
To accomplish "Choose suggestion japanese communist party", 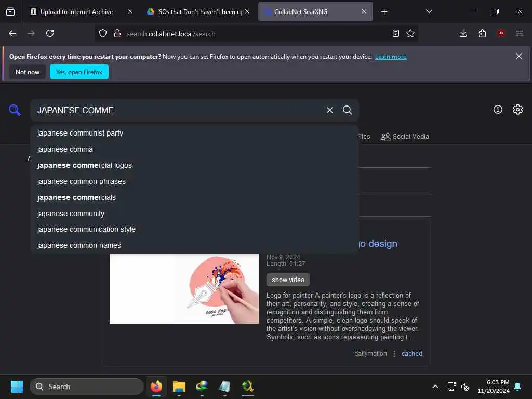I will 195,133.
